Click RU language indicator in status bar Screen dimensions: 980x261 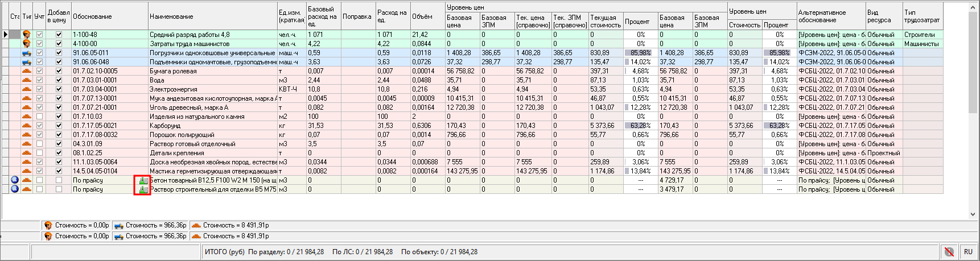point(967,251)
